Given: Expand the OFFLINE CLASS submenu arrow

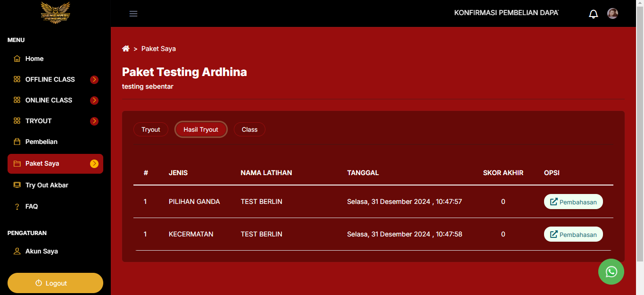Looking at the screenshot, I should 94,79.
